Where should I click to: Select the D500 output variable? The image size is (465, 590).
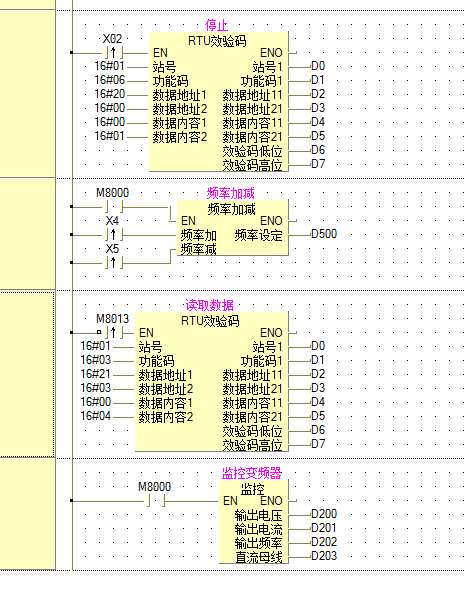[x=324, y=234]
